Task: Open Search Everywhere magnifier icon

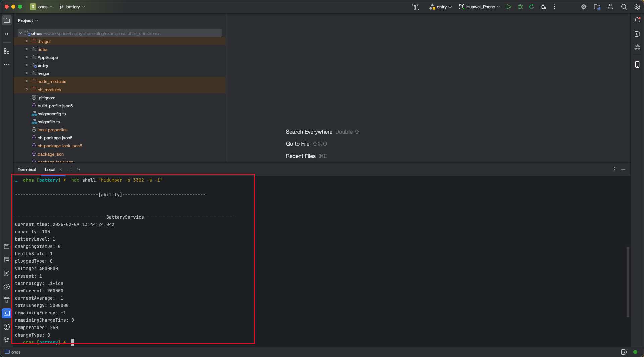Action: pos(624,7)
